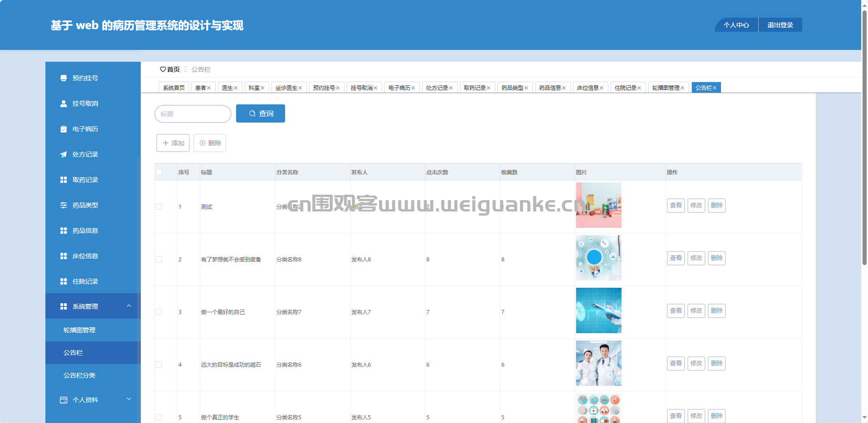Check the row for 做一个最好的自己

[159, 312]
